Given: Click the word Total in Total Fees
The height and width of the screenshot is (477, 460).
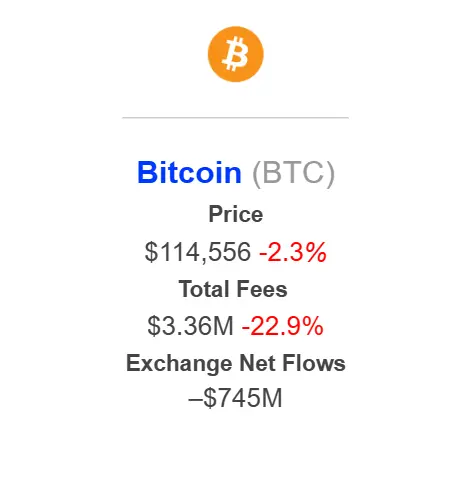Looking at the screenshot, I should pos(206,289).
